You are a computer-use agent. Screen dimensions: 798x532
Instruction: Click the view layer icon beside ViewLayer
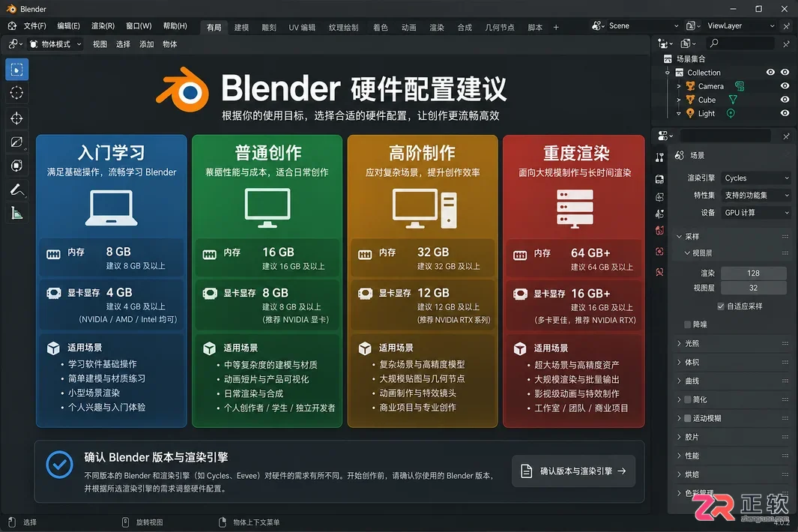point(692,25)
